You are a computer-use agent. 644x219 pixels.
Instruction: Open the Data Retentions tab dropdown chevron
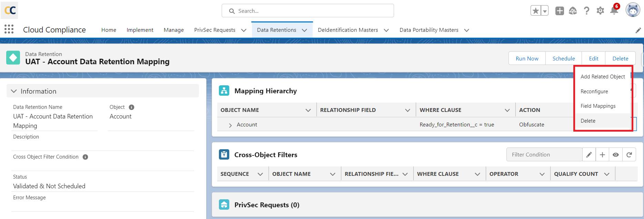pos(304,30)
